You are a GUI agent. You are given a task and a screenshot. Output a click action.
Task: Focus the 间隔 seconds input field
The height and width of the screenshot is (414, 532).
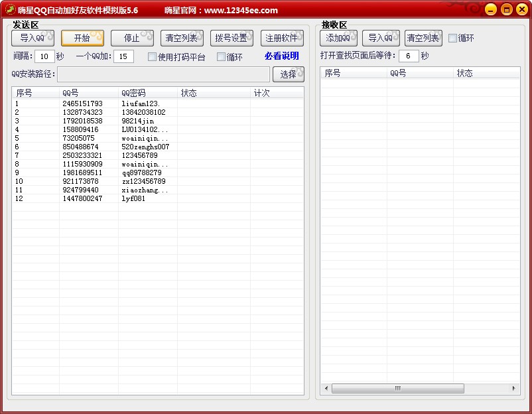tap(44, 56)
